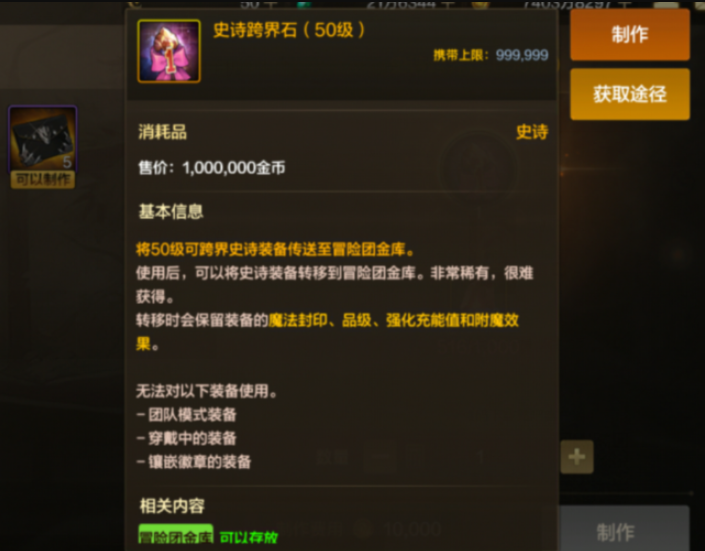The width and height of the screenshot is (705, 551).
Task: Tap the 史诗跨界石 item icon
Action: [x=169, y=51]
